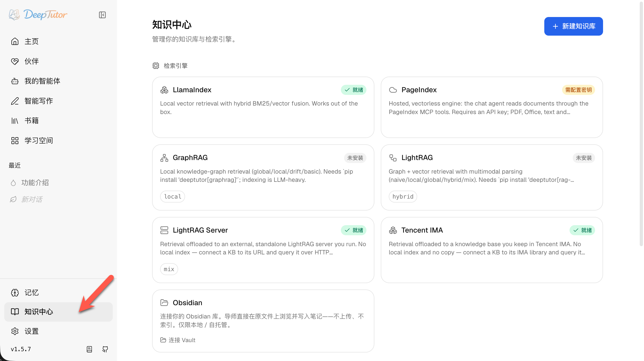644x361 pixels.
Task: Click the pen icon for 智能写作
Action: (15, 101)
